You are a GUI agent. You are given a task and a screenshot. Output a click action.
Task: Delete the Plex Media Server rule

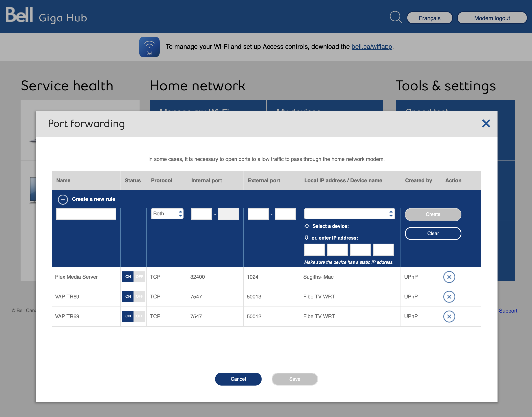click(449, 277)
